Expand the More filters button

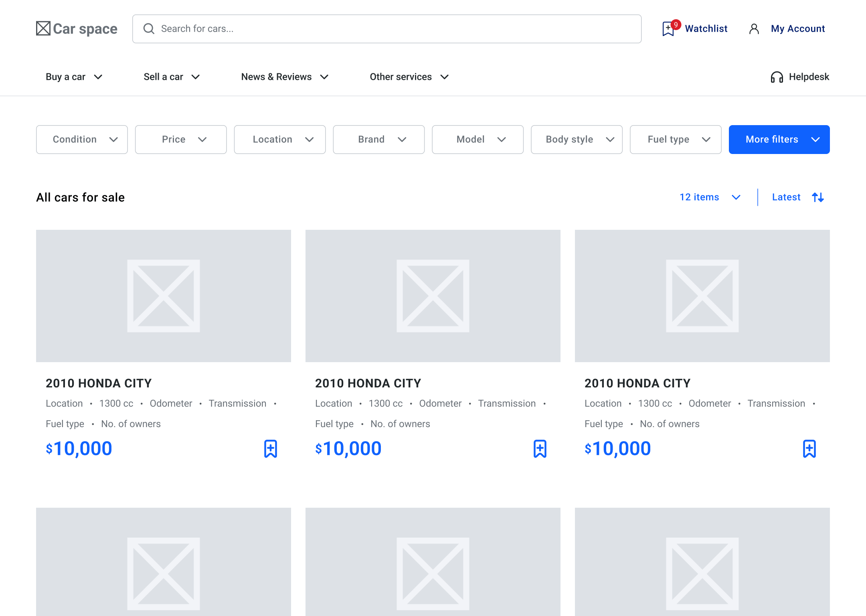pyautogui.click(x=779, y=140)
